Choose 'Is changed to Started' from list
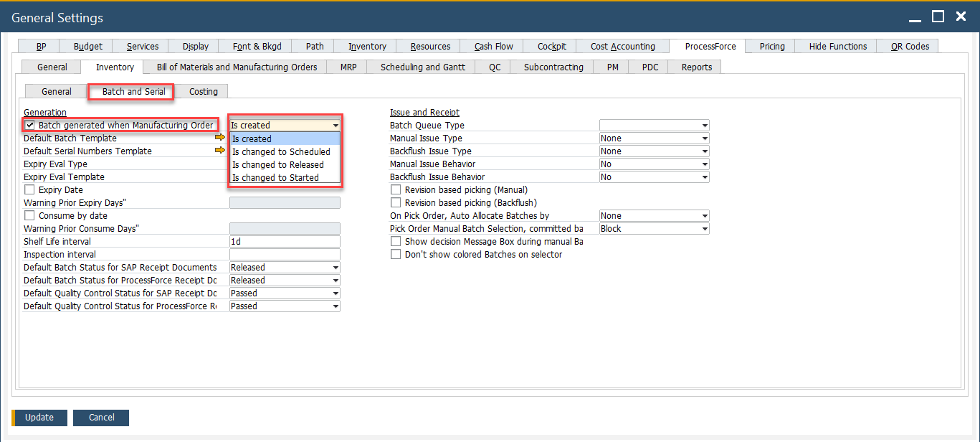This screenshot has width=980, height=442. click(x=275, y=178)
